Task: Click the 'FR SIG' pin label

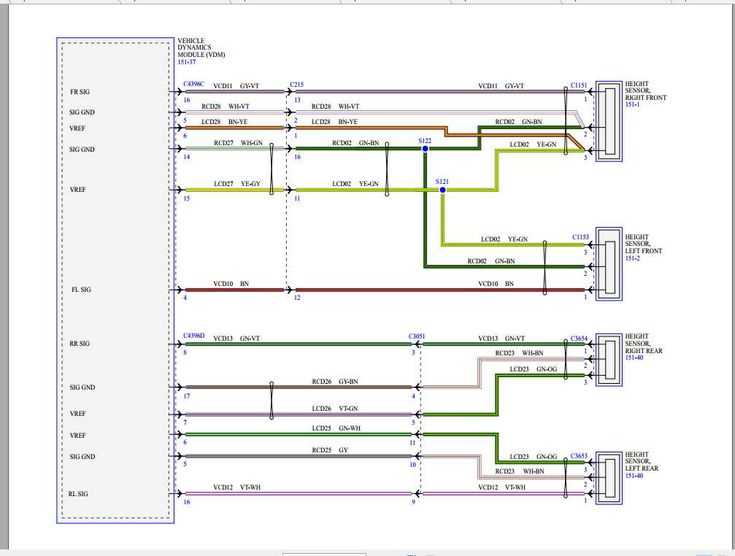Action: coord(80,92)
